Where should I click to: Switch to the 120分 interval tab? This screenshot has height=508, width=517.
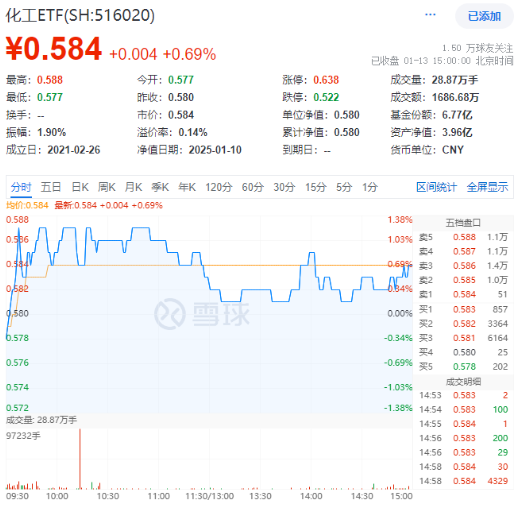219,187
